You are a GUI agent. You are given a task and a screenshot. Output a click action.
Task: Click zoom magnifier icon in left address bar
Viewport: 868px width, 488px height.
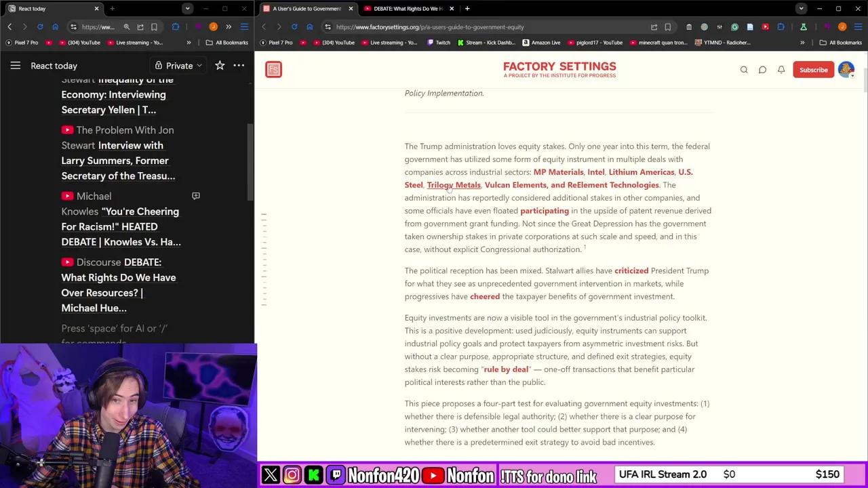point(127,27)
